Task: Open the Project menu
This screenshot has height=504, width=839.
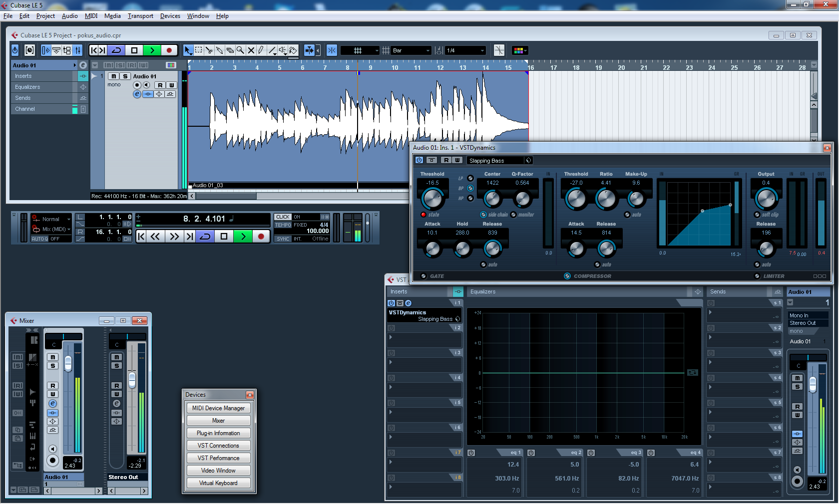Action: tap(45, 16)
